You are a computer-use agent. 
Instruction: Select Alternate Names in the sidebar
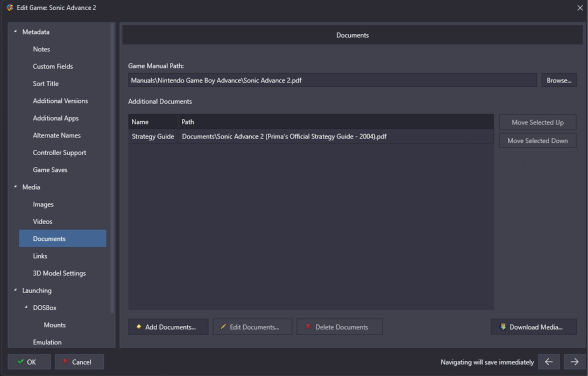56,136
